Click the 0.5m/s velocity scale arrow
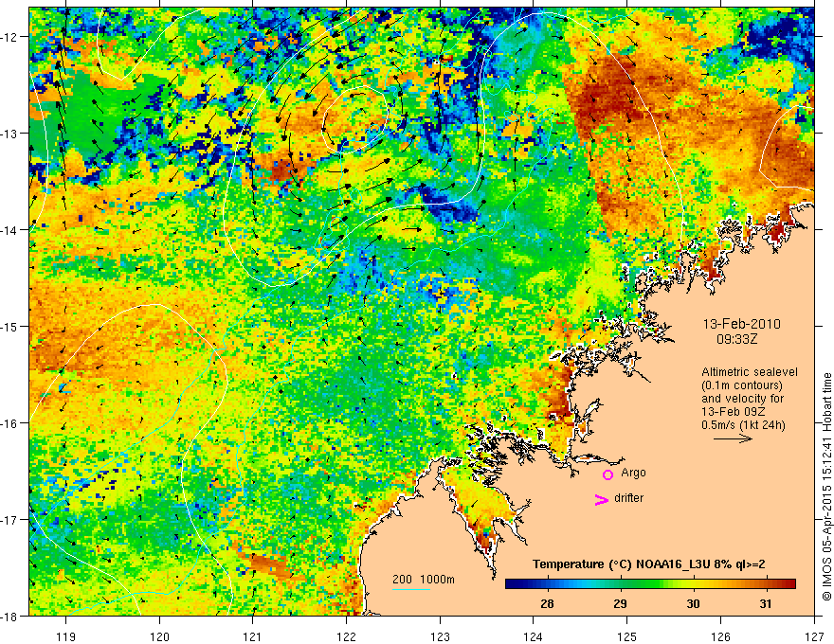834x644 pixels. click(x=733, y=438)
